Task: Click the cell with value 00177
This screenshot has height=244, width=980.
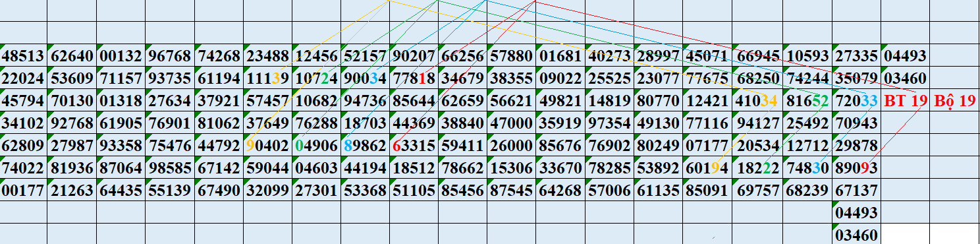Action: tap(23, 191)
